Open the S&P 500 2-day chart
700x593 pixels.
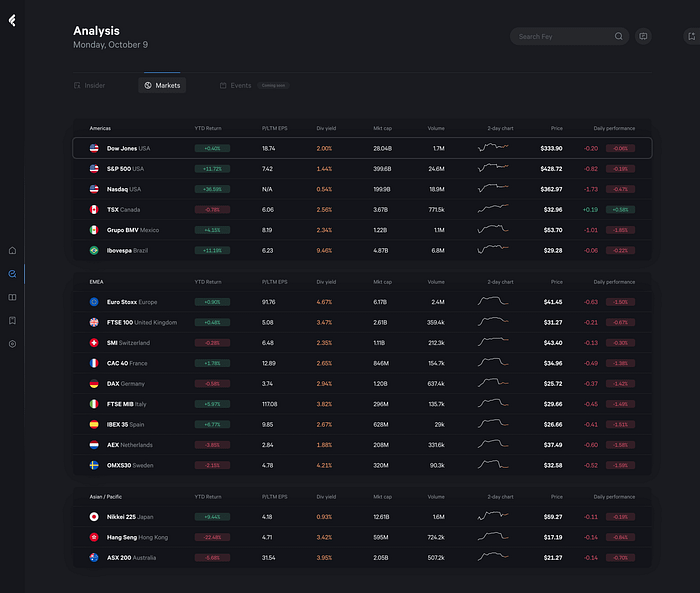(493, 168)
